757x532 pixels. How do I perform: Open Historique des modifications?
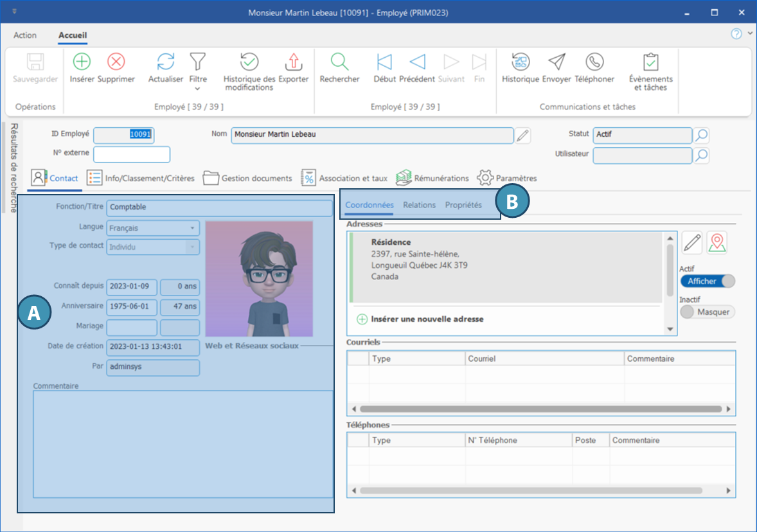click(249, 62)
